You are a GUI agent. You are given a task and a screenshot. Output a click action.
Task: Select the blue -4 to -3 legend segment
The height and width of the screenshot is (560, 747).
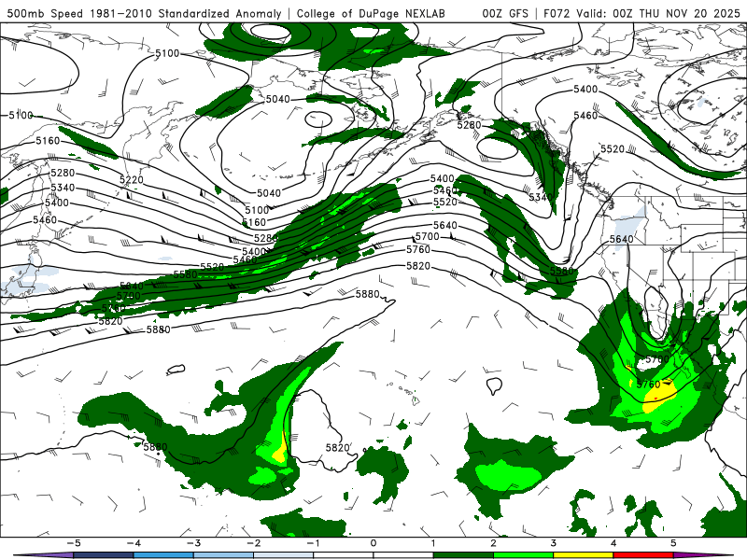tap(163, 555)
